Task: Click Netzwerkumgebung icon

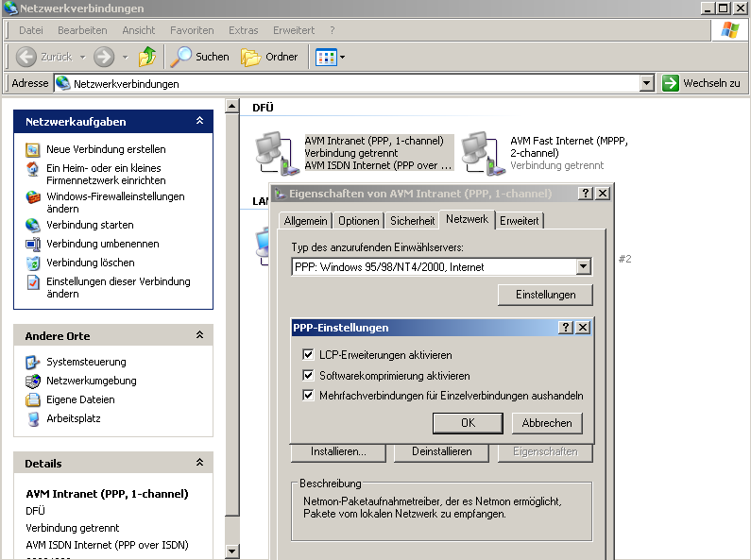Action: tap(32, 381)
